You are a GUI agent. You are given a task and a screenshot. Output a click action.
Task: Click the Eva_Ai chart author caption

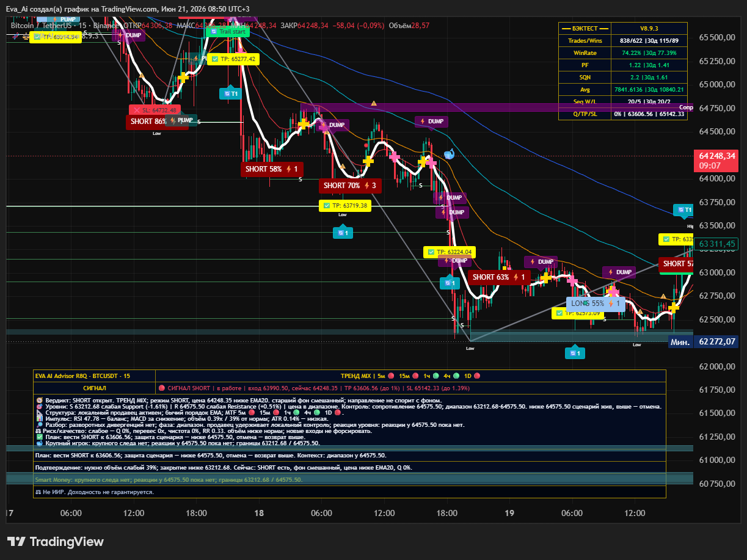point(128,9)
